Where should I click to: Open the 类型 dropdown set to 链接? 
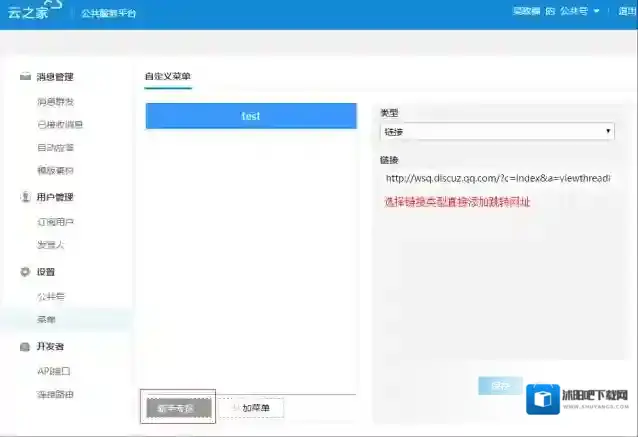click(x=497, y=131)
